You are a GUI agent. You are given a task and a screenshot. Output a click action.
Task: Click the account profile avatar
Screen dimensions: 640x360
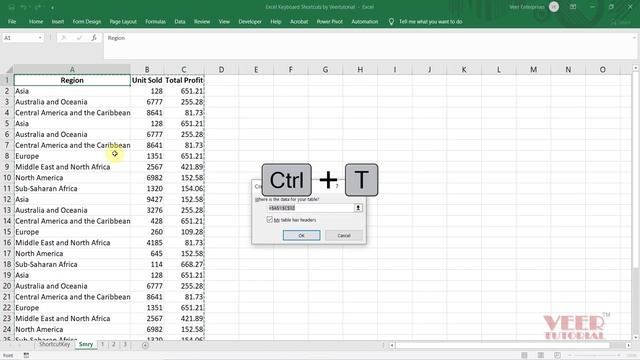coord(554,7)
